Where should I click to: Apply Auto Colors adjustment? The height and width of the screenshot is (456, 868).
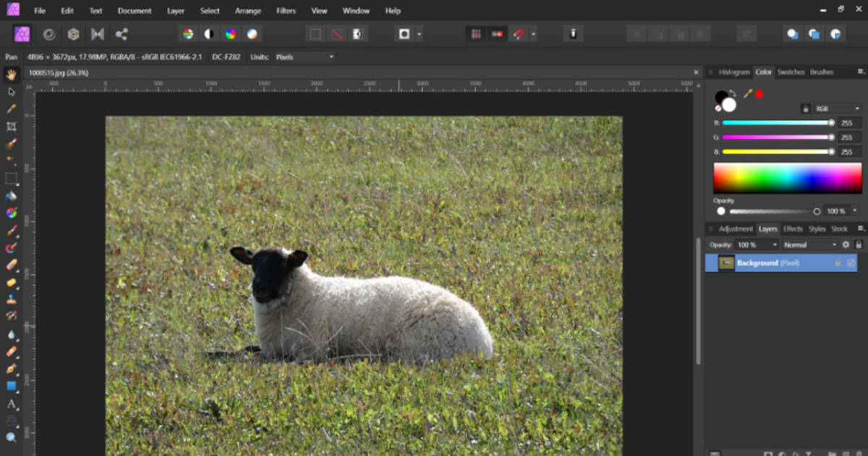(230, 34)
